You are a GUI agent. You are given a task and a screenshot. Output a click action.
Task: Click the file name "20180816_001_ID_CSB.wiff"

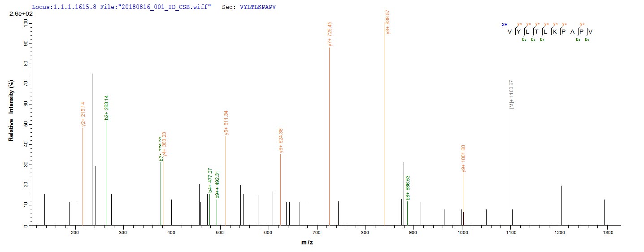point(173,8)
